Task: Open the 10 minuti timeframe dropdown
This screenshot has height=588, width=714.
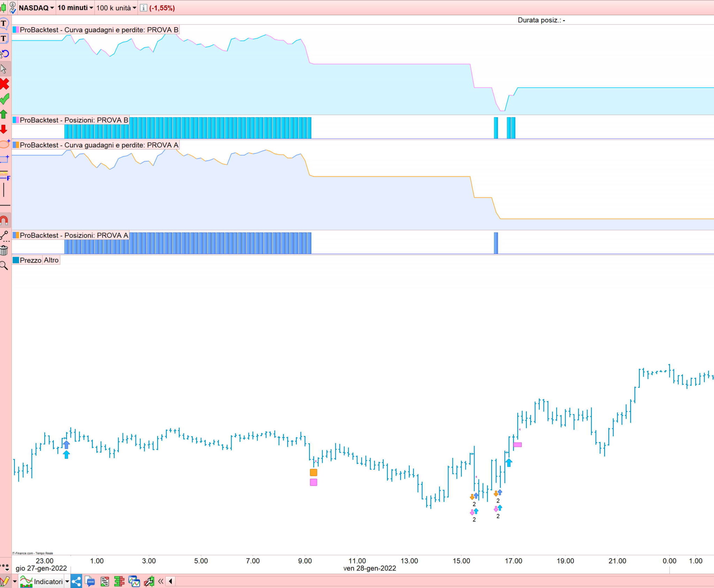Action: [75, 8]
